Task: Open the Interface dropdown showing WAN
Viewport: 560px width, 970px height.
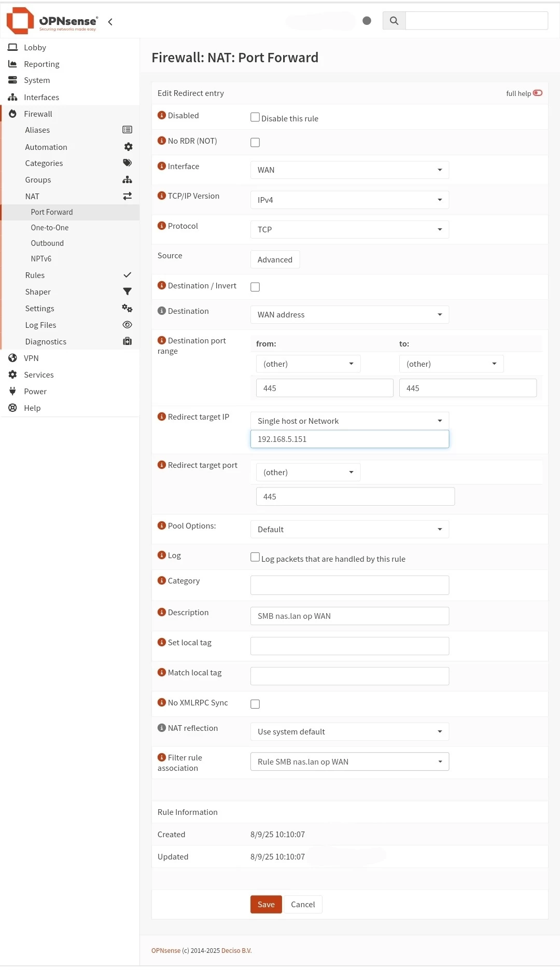Action: (x=349, y=170)
